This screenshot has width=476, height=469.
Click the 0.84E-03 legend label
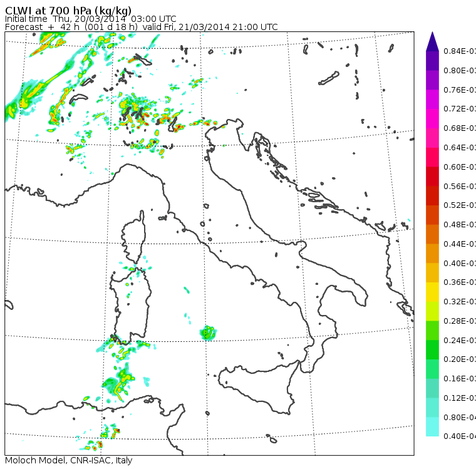pos(460,51)
